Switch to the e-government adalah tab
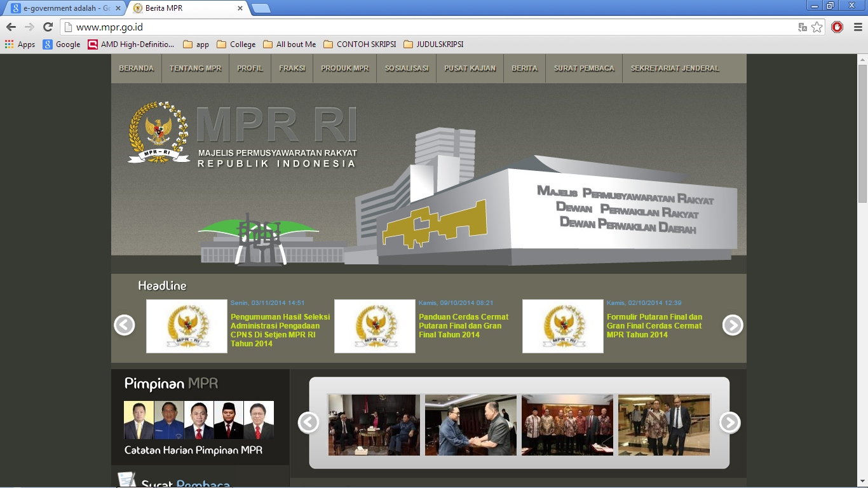This screenshot has width=868, height=488. [62, 8]
